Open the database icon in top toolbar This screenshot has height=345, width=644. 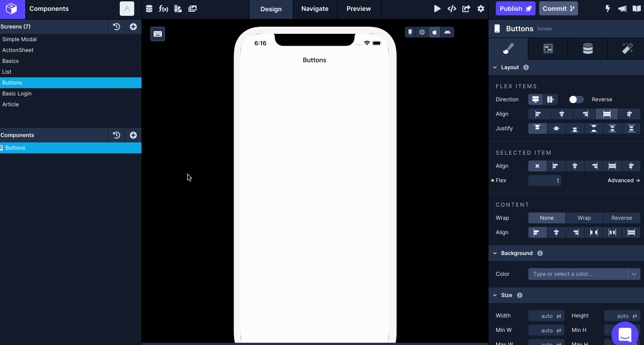click(x=149, y=9)
